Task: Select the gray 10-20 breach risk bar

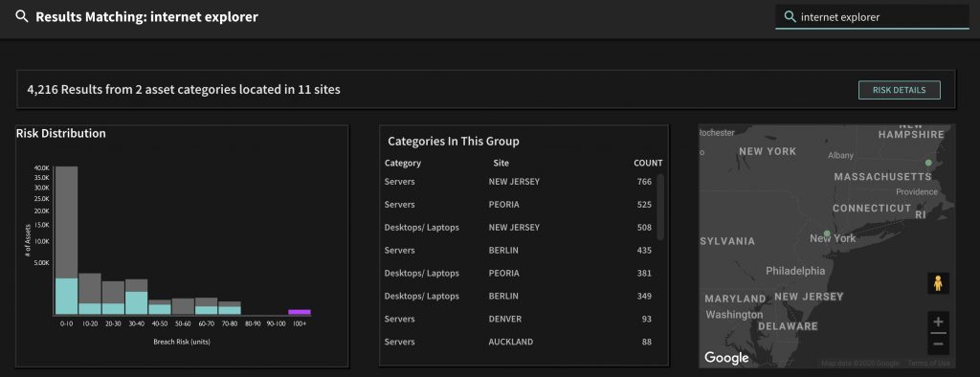Action: [90, 288]
